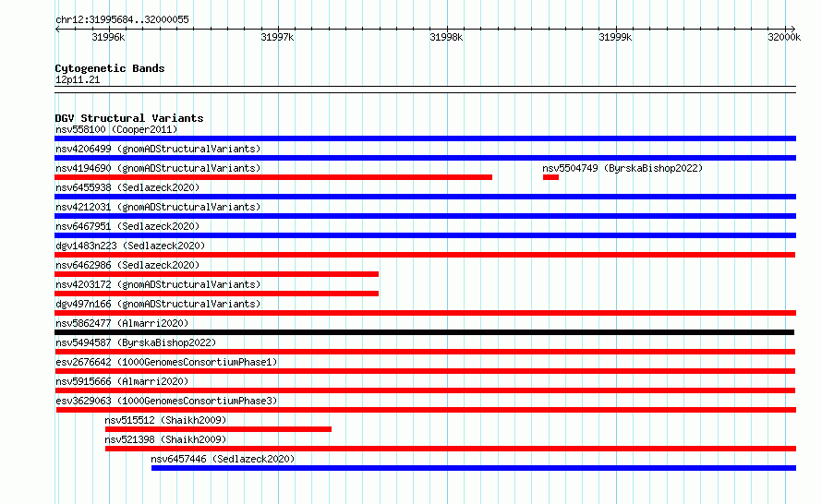This screenshot has width=822, height=504.
Task: Open nsv5494587 (ByrskaBishop2022) label
Action: [136, 342]
